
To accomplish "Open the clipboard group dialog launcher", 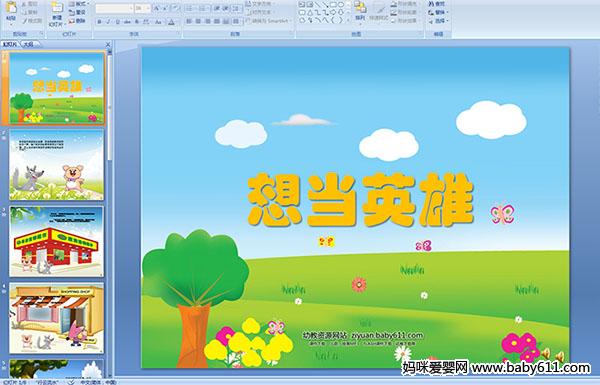I will tap(42, 34).
